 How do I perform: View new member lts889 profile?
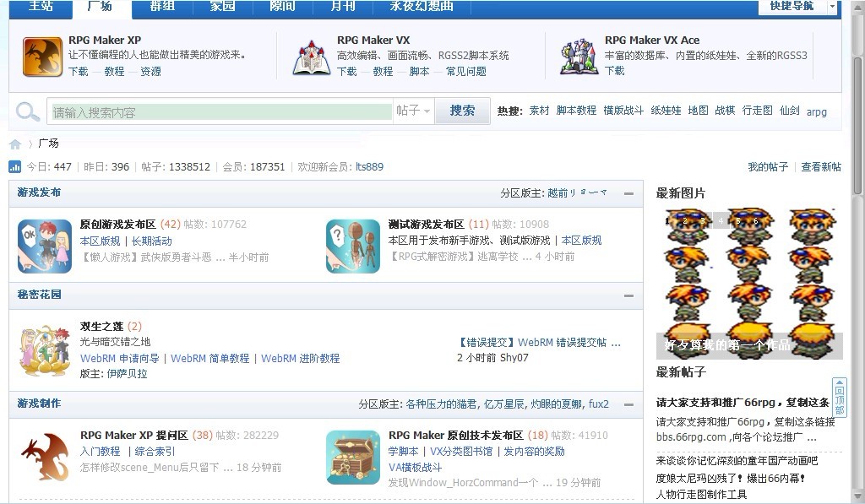click(369, 166)
